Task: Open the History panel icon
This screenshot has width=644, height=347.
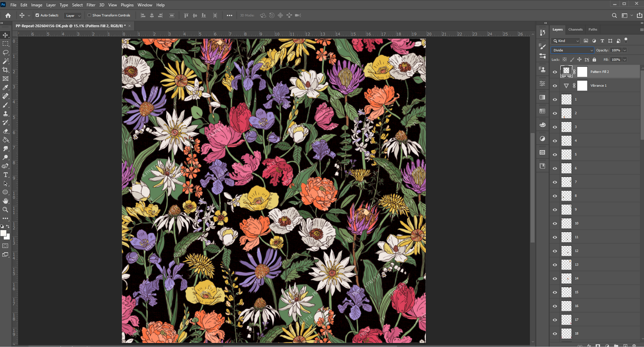Action: 542,33
